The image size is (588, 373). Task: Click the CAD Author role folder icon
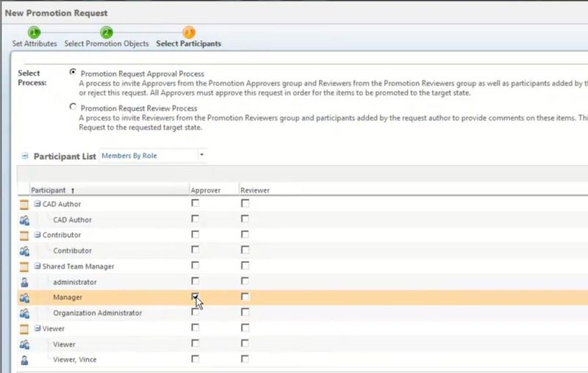tap(24, 204)
